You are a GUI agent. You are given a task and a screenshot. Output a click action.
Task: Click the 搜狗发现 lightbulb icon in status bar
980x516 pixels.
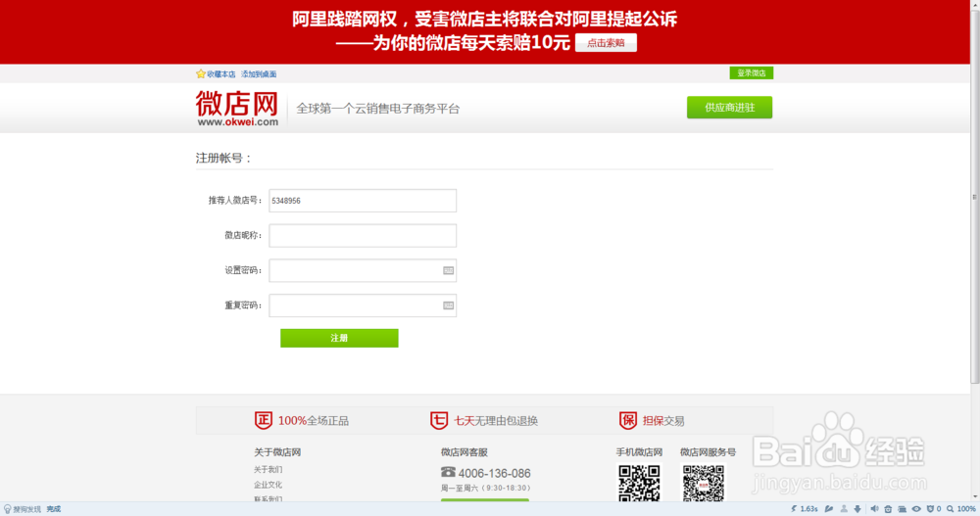coord(8,509)
